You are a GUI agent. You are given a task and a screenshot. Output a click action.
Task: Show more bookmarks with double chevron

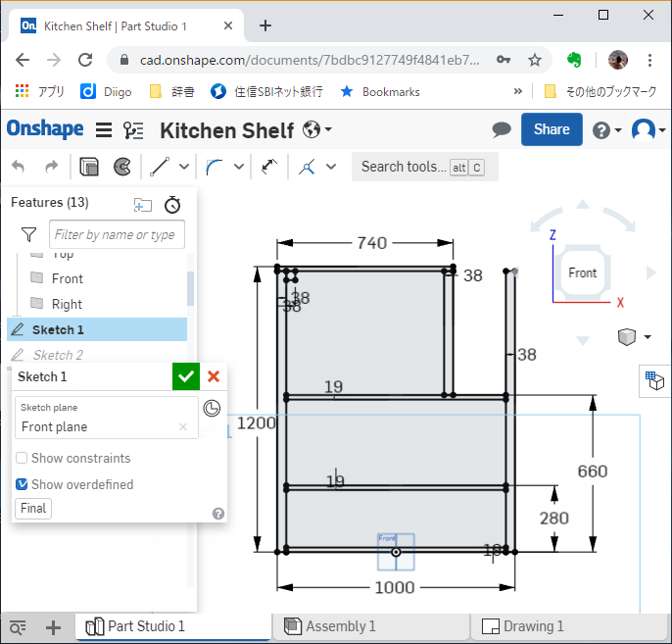tap(517, 91)
